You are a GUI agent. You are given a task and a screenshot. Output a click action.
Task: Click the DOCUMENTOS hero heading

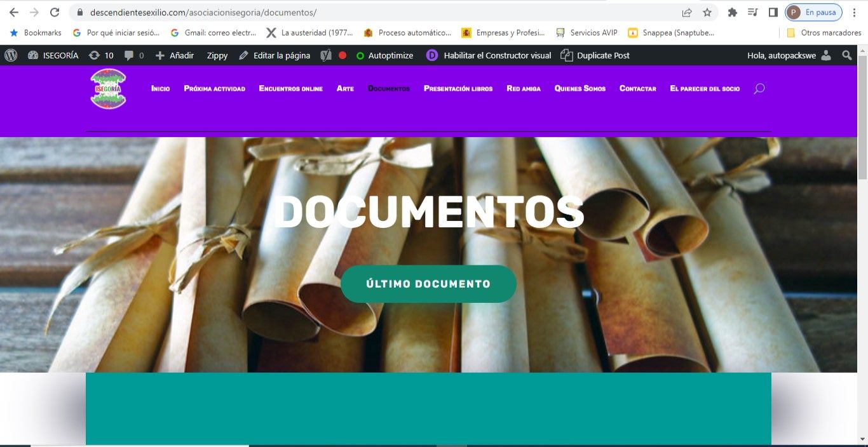tap(428, 211)
